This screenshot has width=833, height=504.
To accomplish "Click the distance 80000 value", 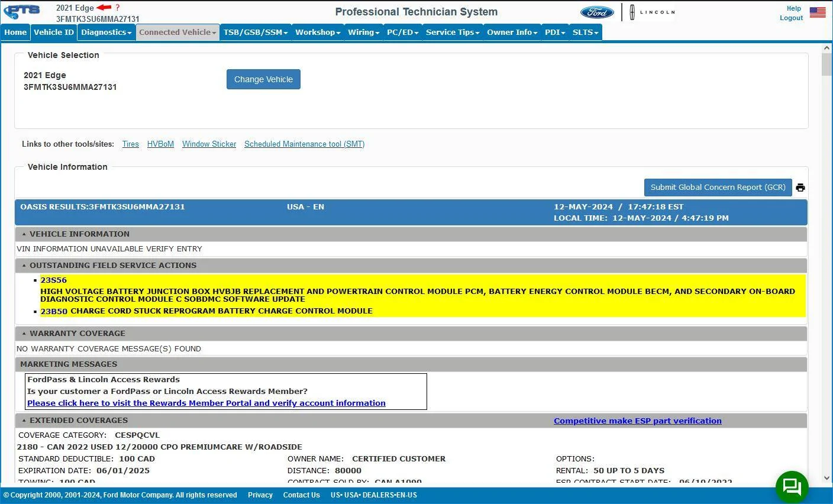I will (x=348, y=471).
